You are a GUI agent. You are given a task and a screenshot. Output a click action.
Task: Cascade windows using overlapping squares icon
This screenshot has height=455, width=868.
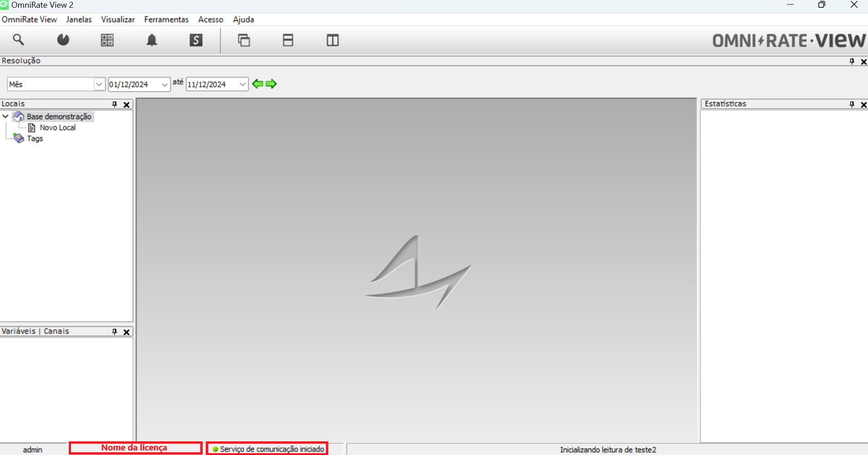pyautogui.click(x=244, y=40)
